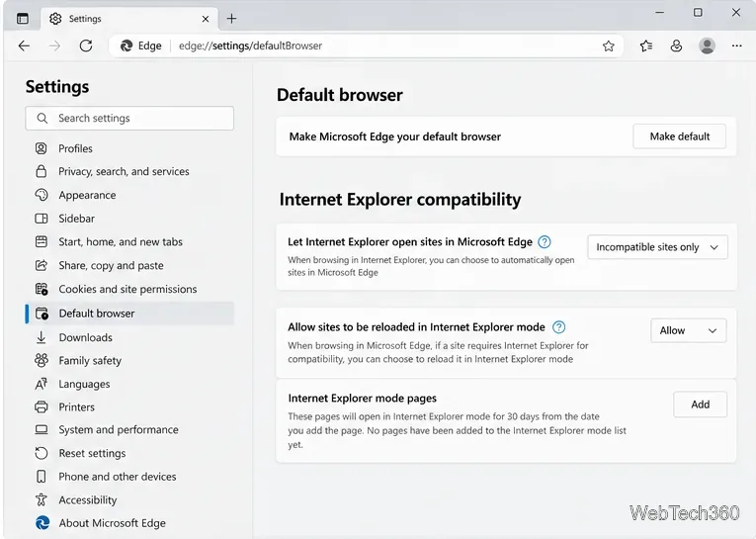Open Downloads settings label
756x539 pixels.
click(x=85, y=337)
